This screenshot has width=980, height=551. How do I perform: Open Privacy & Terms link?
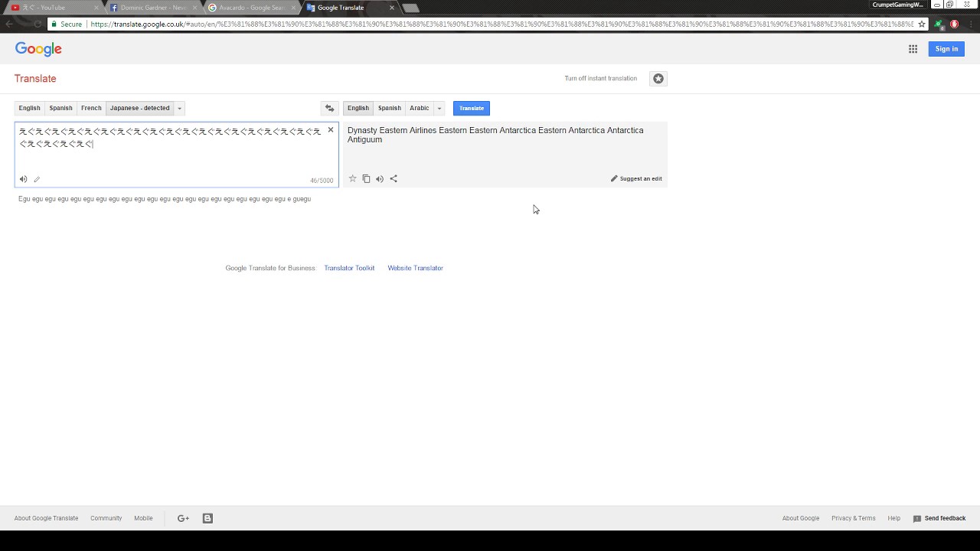pos(854,518)
